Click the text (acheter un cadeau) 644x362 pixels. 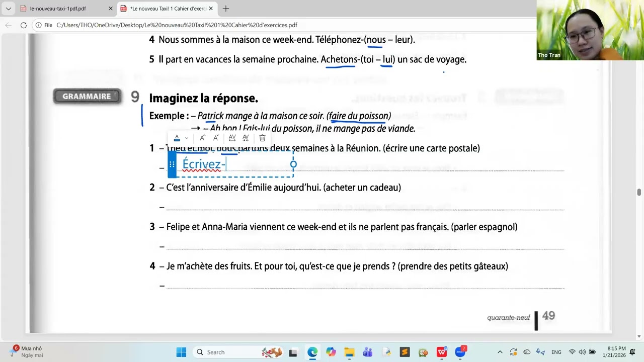tap(362, 188)
